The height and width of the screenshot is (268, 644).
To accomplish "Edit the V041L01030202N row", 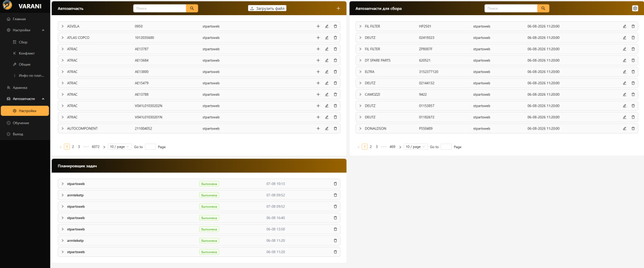I will [327, 106].
